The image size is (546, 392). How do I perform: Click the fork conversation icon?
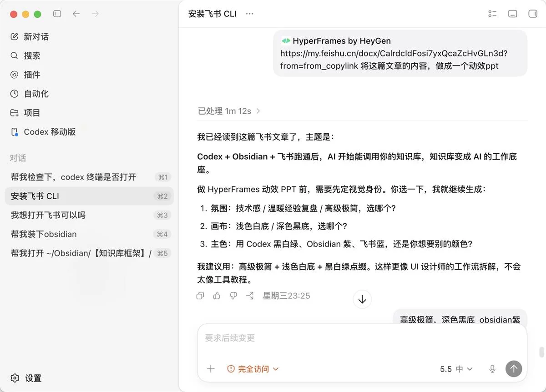tap(250, 296)
